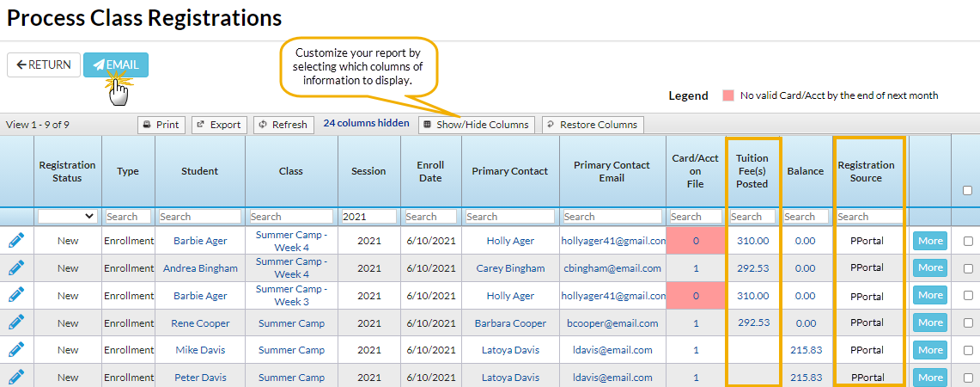Image resolution: width=980 pixels, height=387 pixels.
Task: Check the Andrea Bingham row checkbox
Action: (967, 268)
